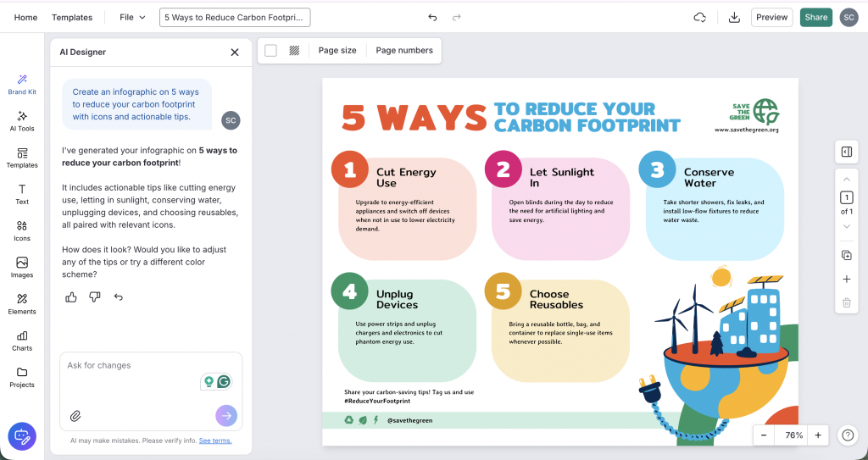The image size is (868, 460).
Task: Select the number 3 blue circle
Action: pyautogui.click(x=657, y=169)
